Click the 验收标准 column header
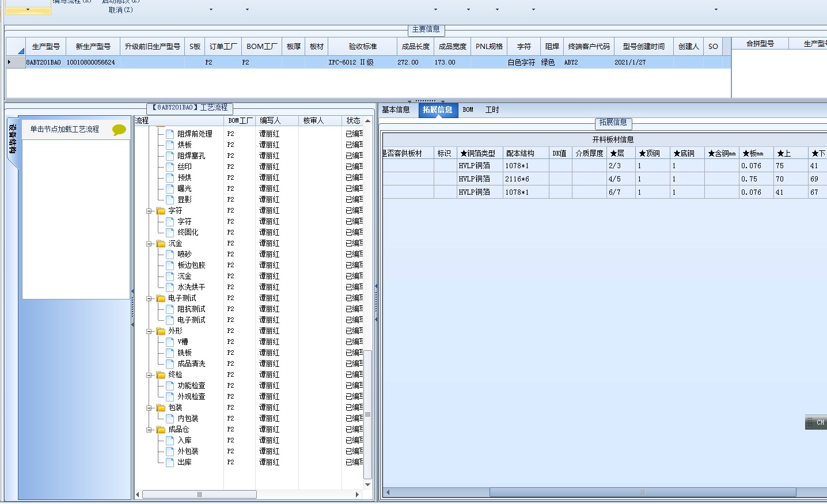The image size is (827, 504). (x=362, y=47)
